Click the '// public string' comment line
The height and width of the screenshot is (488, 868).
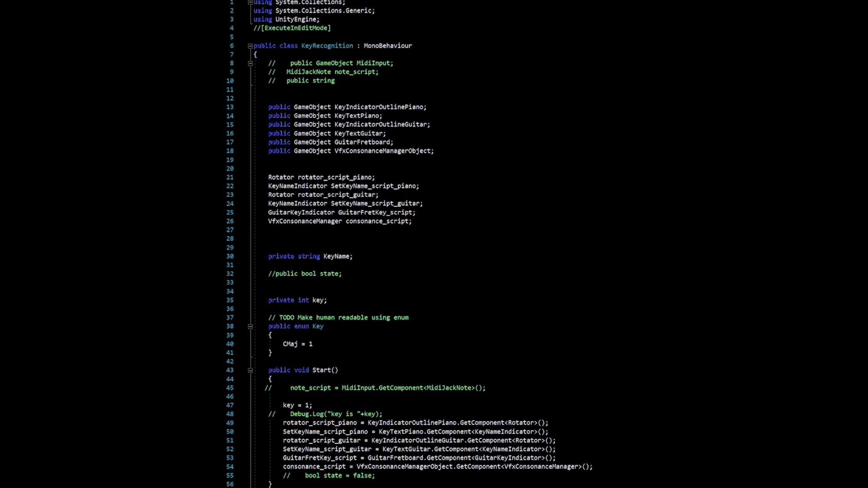(301, 81)
